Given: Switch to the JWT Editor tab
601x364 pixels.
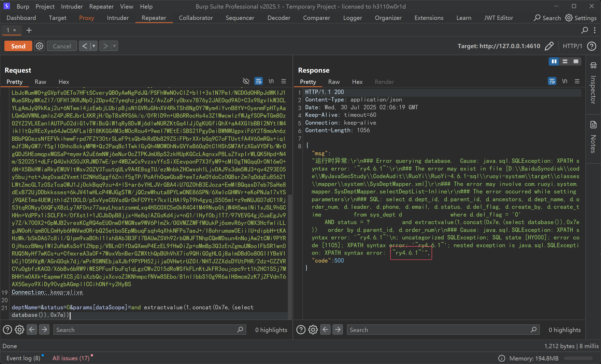Looking at the screenshot, I should pyautogui.click(x=499, y=18).
